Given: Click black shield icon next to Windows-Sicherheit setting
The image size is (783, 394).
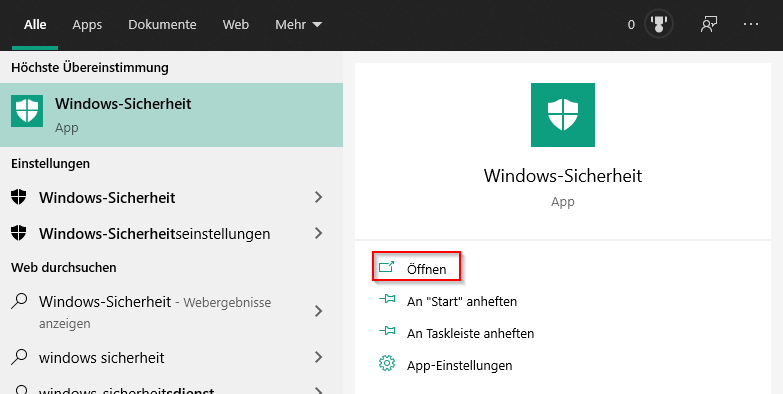Looking at the screenshot, I should pos(18,197).
